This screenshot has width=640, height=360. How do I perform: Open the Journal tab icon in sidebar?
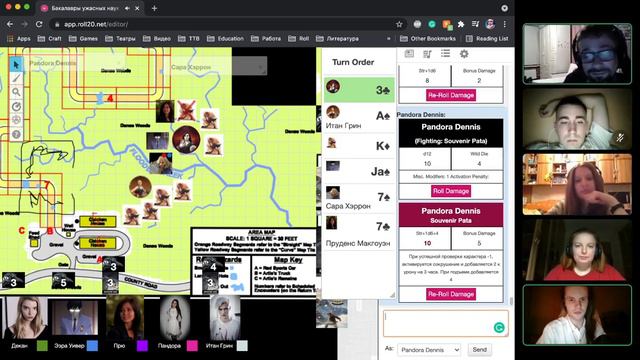tap(409, 53)
